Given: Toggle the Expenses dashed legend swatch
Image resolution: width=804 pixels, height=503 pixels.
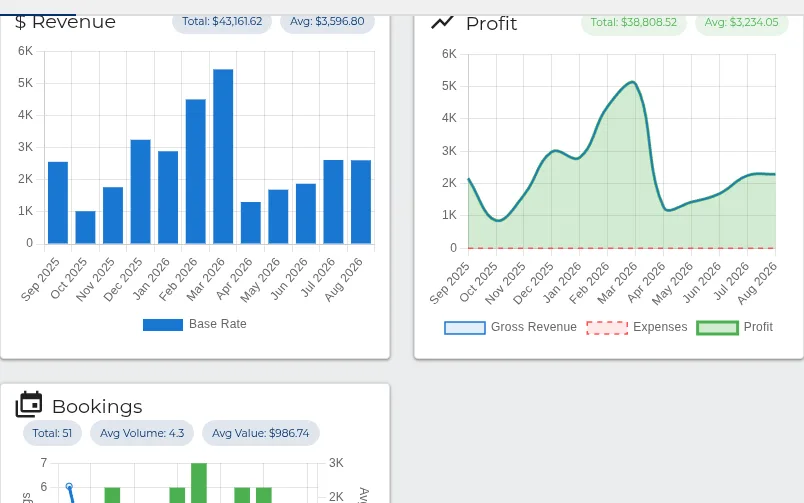Looking at the screenshot, I should [x=607, y=328].
